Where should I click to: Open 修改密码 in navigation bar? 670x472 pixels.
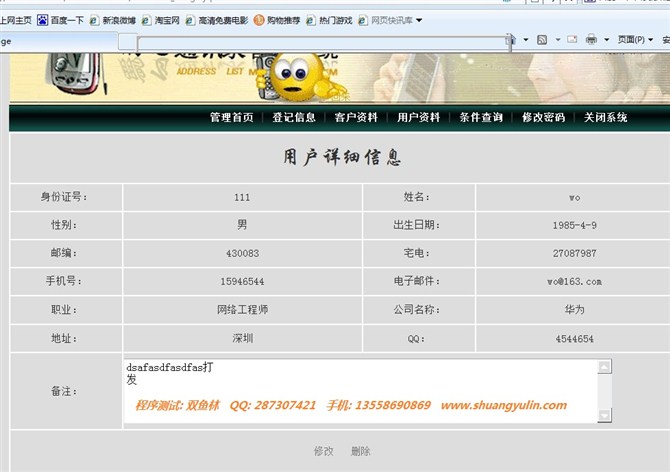(x=544, y=117)
